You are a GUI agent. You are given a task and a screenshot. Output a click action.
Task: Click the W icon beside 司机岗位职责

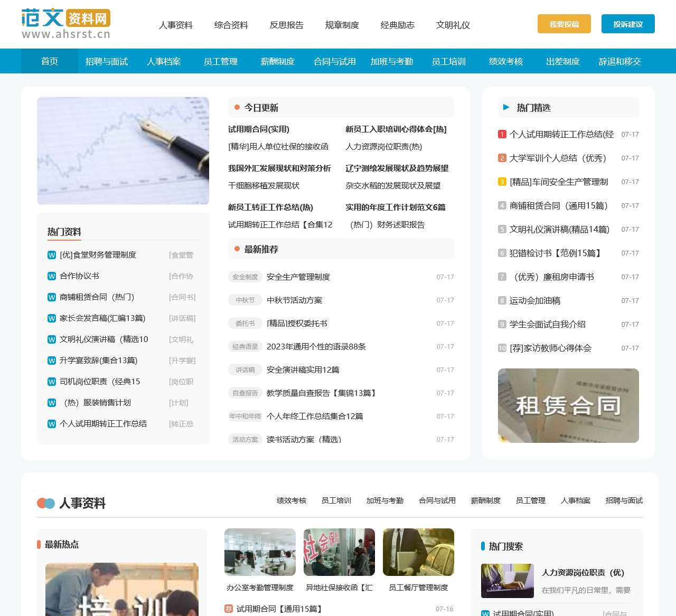coord(52,382)
